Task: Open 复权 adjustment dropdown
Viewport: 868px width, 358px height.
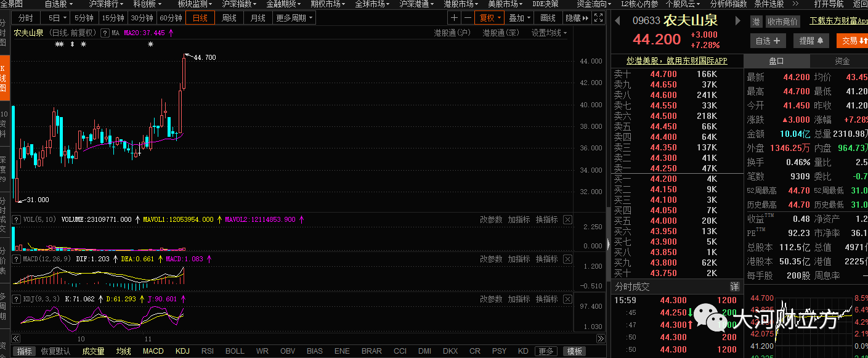Action: pyautogui.click(x=491, y=18)
